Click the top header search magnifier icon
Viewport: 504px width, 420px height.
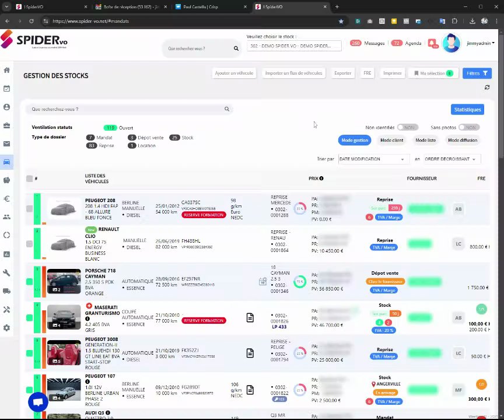pos(236,48)
